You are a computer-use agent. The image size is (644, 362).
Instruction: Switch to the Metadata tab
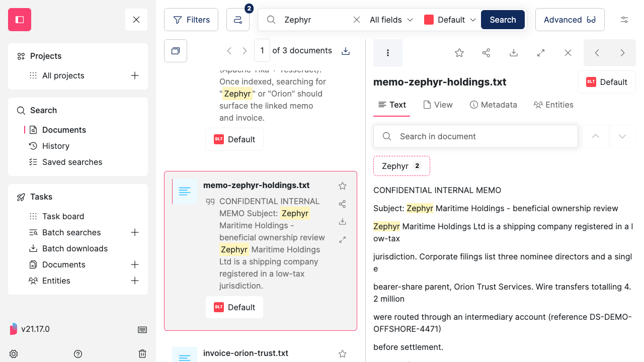pyautogui.click(x=493, y=105)
